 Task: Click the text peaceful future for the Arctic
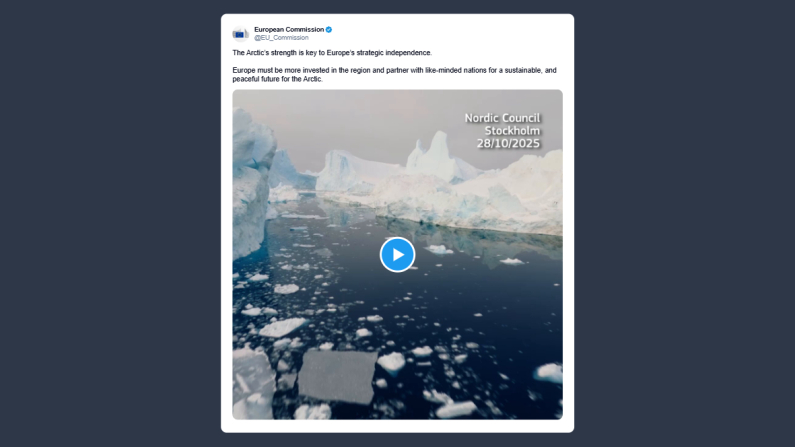click(277, 79)
